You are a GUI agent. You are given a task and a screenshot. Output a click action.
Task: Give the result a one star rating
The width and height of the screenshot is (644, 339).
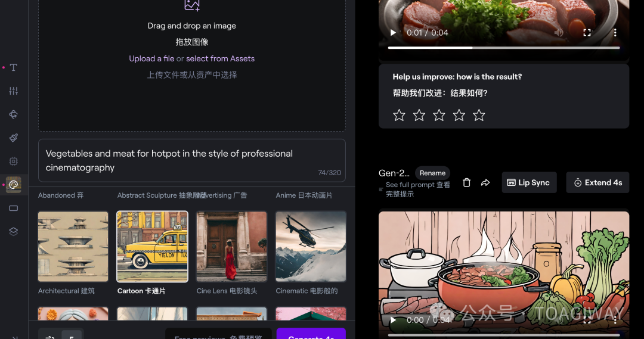pos(400,116)
